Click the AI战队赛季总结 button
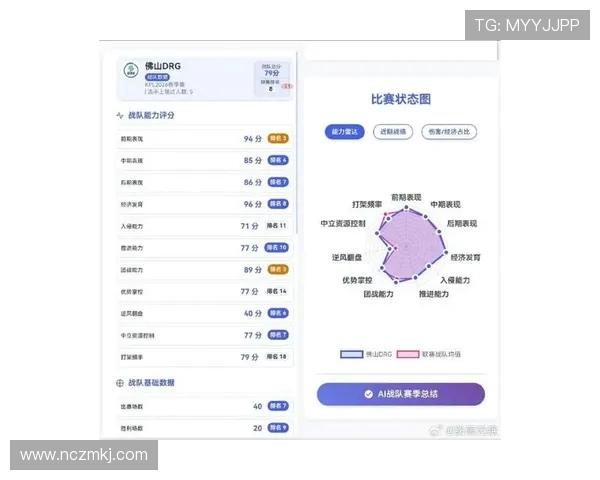 coord(401,394)
